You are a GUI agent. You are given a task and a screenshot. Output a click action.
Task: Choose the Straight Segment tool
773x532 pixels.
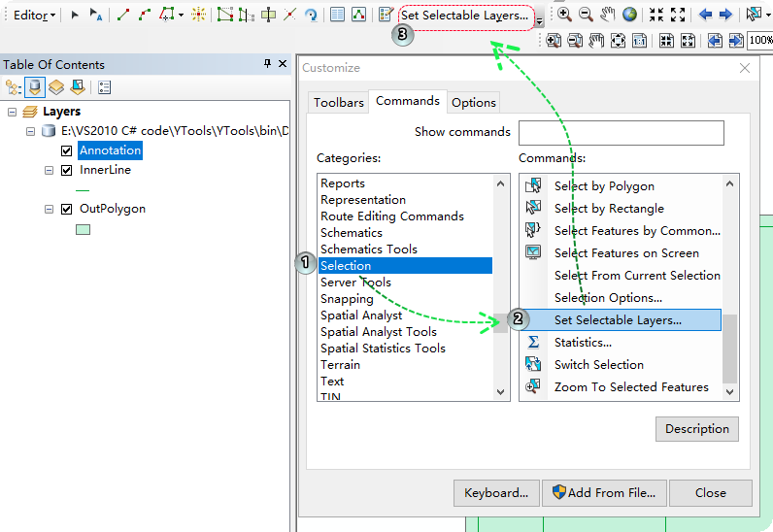[123, 15]
